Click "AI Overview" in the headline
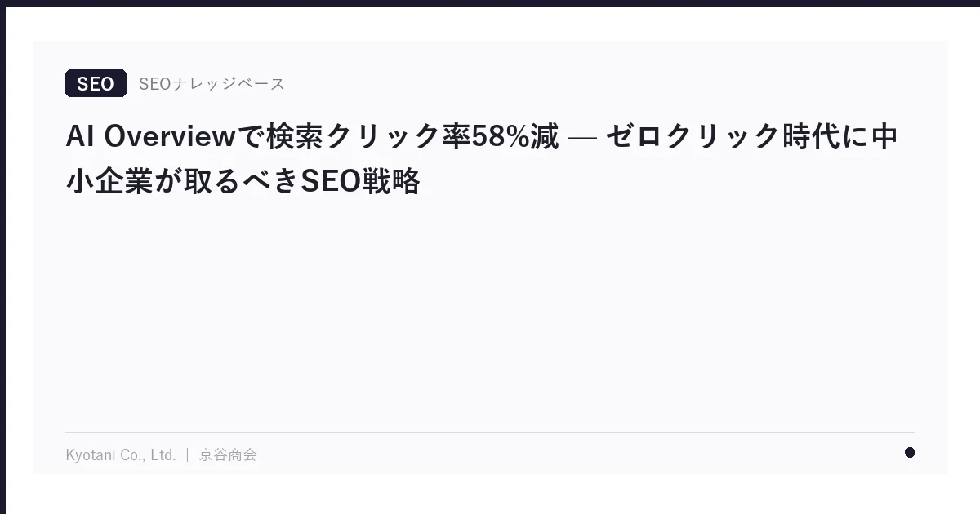 point(150,136)
